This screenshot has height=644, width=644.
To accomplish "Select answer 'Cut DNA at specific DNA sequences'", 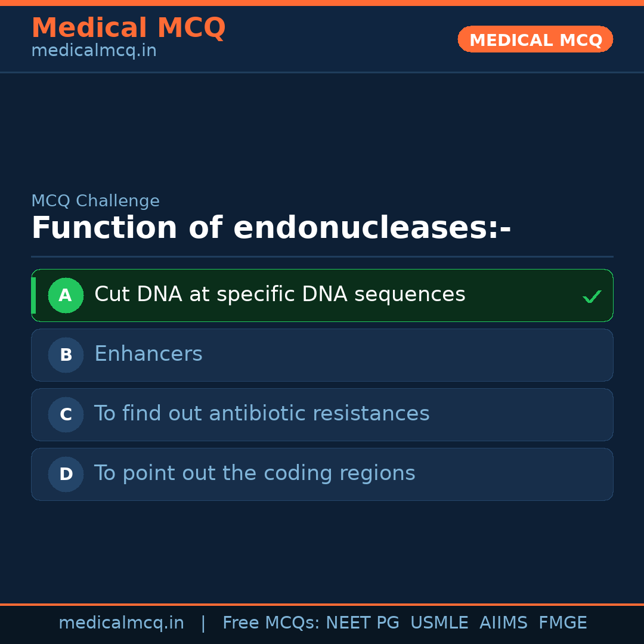I will (x=280, y=295).
